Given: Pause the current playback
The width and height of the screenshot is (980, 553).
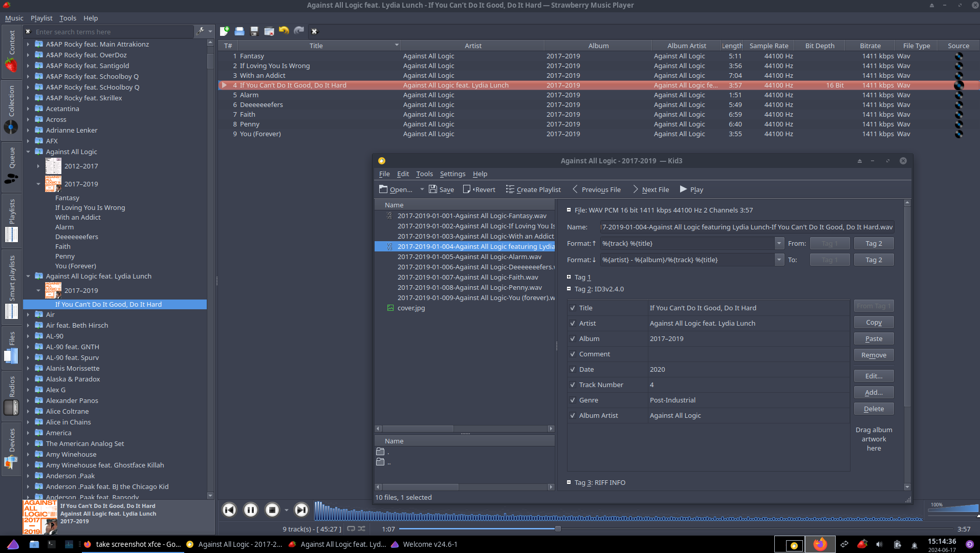Looking at the screenshot, I should 251,509.
